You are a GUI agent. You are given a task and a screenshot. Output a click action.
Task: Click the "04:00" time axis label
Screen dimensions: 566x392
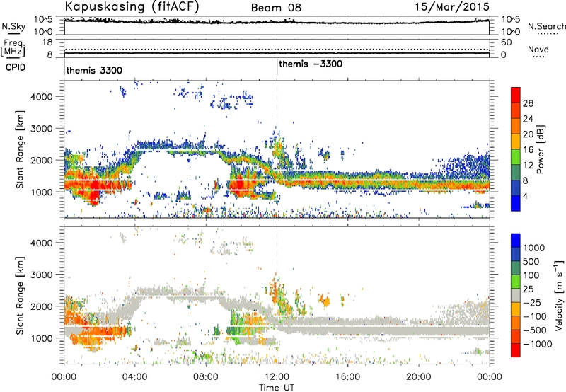click(135, 377)
